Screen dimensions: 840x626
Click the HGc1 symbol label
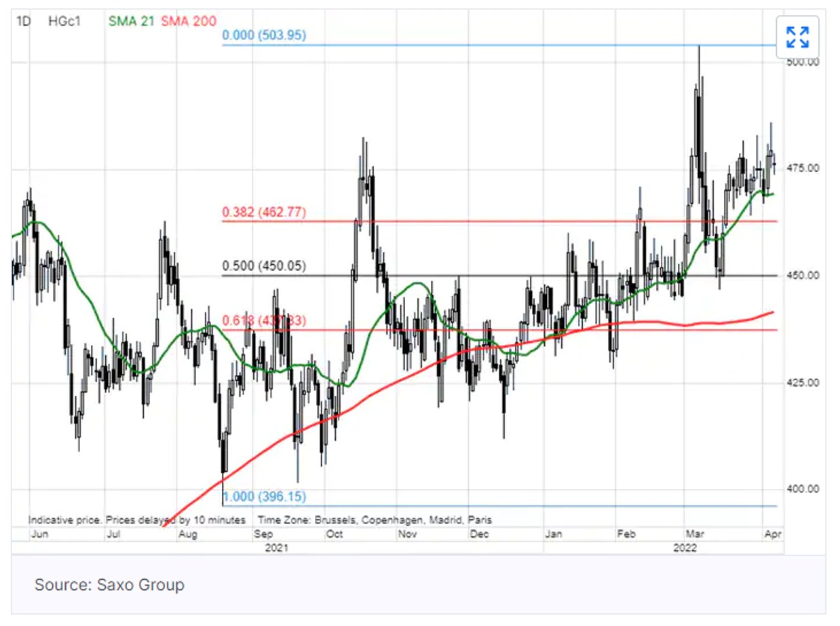coord(64,21)
